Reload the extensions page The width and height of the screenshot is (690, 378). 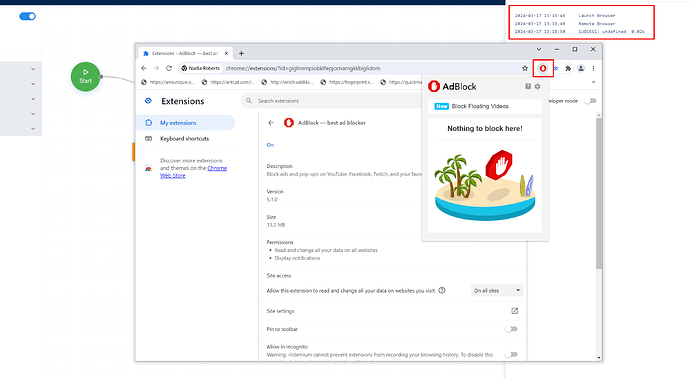pyautogui.click(x=169, y=68)
